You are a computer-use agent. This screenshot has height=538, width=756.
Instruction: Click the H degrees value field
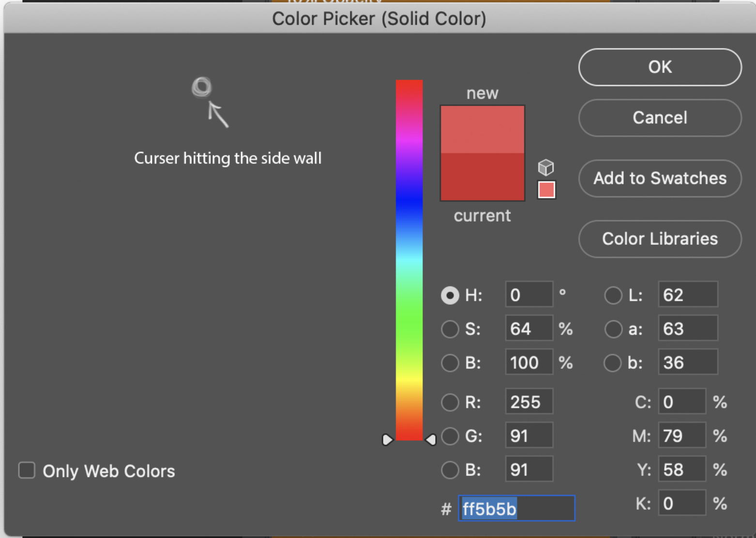(x=529, y=295)
